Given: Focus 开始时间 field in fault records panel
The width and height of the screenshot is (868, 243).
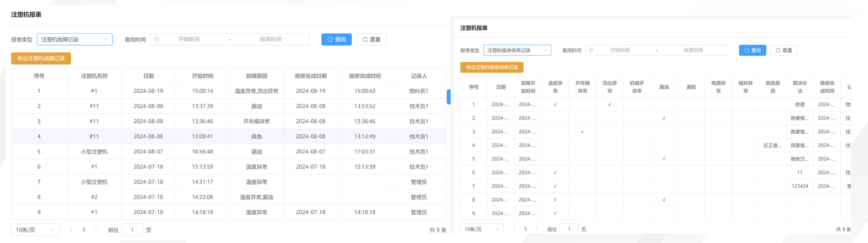Looking at the screenshot, I should [x=189, y=39].
